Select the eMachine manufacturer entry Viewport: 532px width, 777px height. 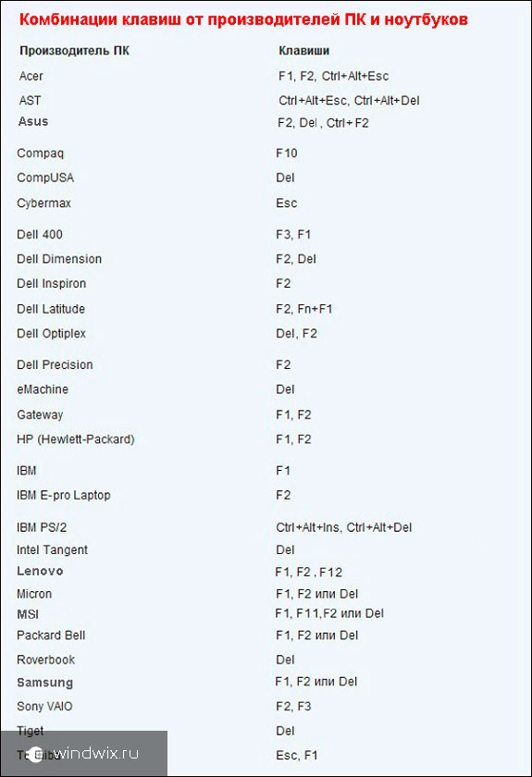tap(43, 389)
